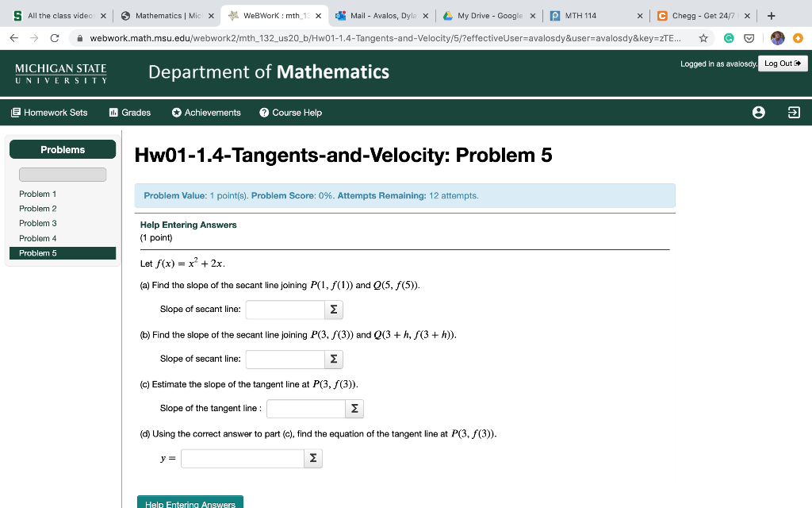Bookmark this page with the star icon
This screenshot has height=508, width=812.
(702, 37)
